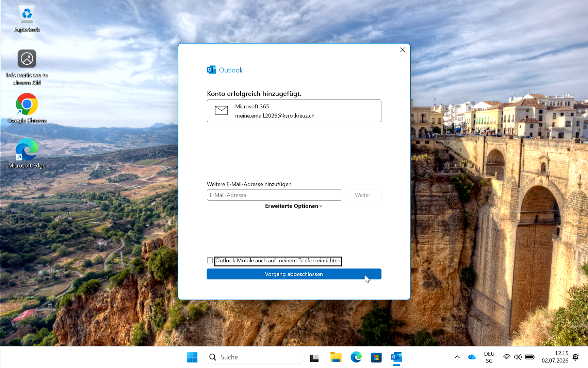Expand Erweiterte Optionen

click(x=294, y=206)
